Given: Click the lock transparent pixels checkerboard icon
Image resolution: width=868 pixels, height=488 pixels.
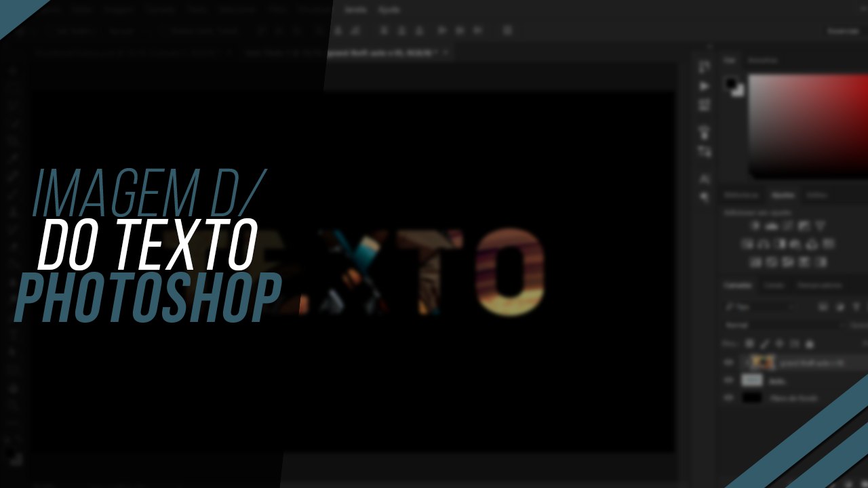Looking at the screenshot, I should pos(749,344).
